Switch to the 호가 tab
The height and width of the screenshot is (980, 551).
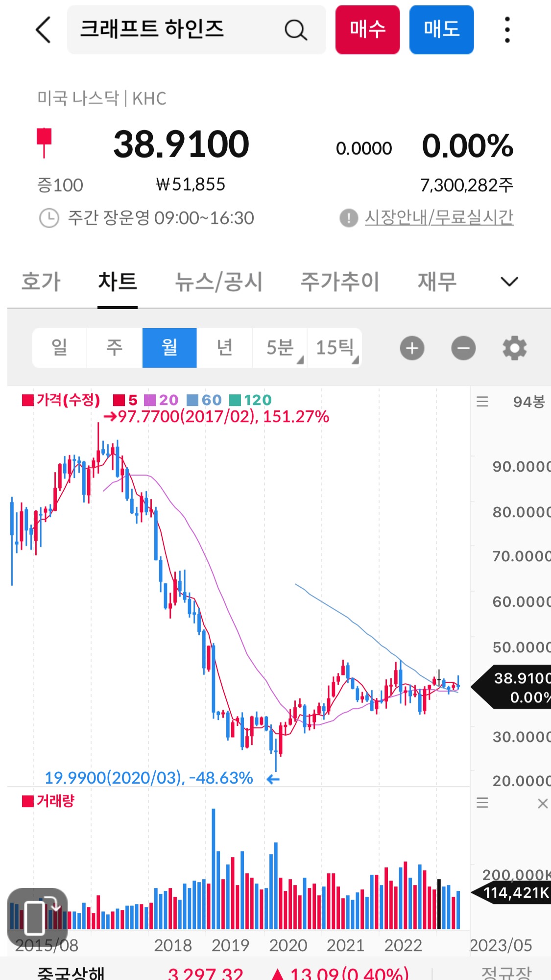tap(41, 282)
